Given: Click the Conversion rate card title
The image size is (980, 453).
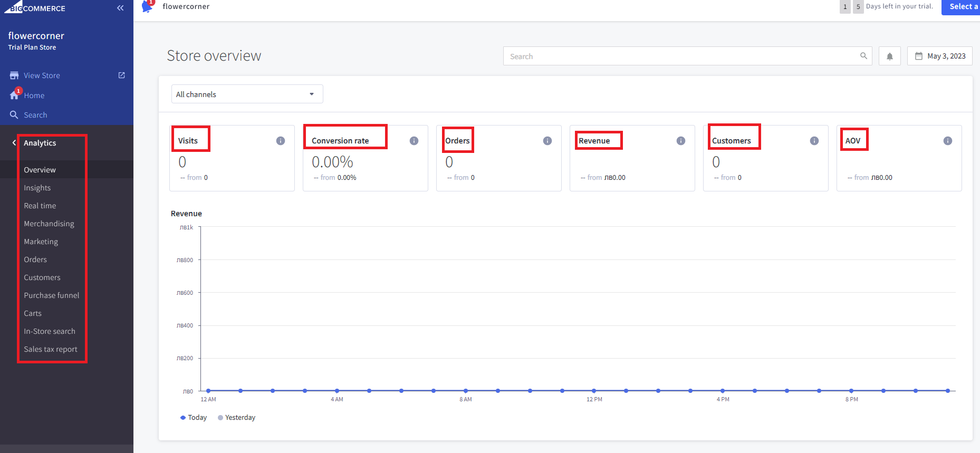Looking at the screenshot, I should pyautogui.click(x=340, y=140).
